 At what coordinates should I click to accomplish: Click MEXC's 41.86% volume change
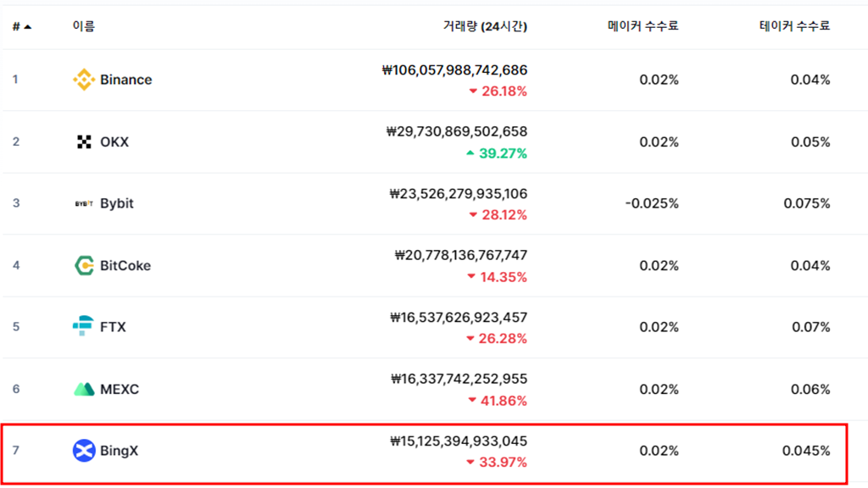pyautogui.click(x=498, y=400)
